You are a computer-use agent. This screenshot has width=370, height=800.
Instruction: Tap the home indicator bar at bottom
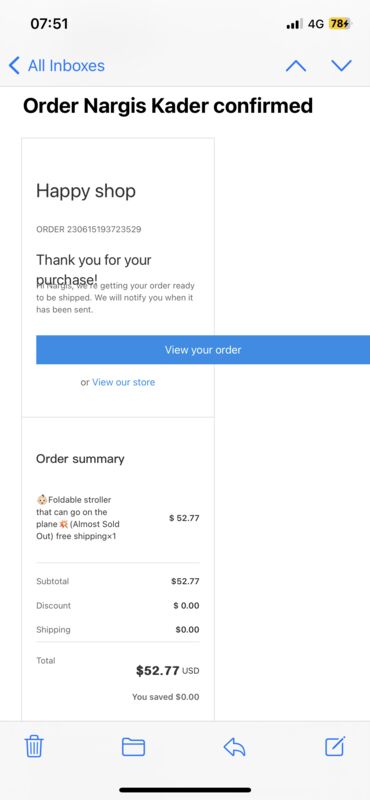[x=185, y=790]
